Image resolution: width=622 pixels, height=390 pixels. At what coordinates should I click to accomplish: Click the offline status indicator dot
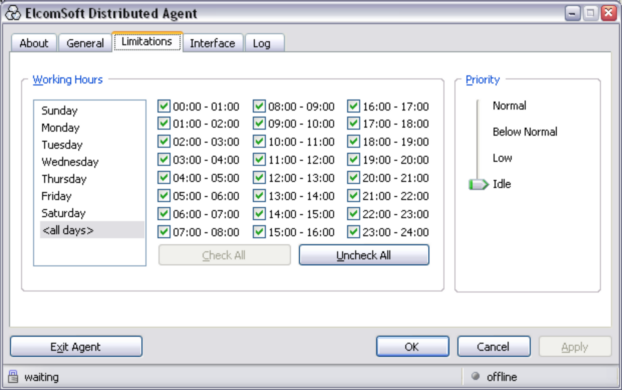(475, 376)
